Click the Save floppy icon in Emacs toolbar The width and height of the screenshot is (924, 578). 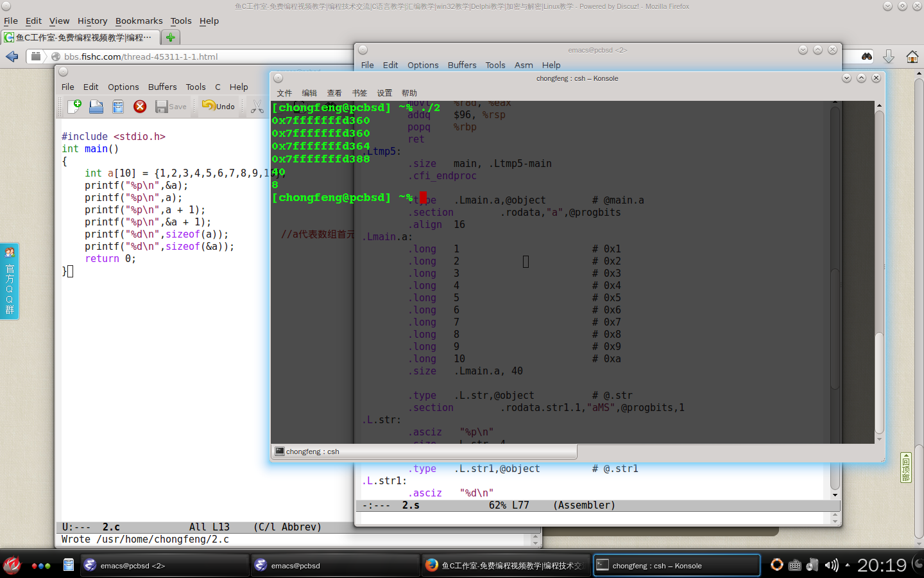171,107
